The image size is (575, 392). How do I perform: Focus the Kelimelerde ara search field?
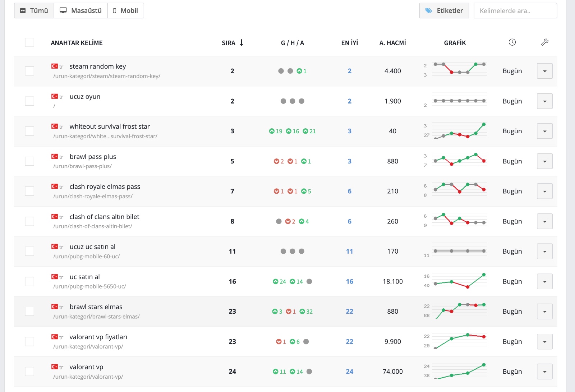click(x=515, y=10)
